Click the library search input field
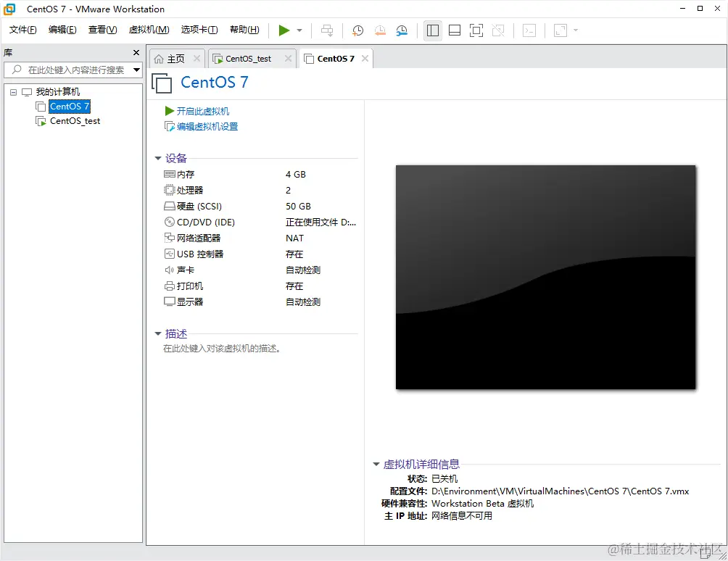This screenshot has height=561, width=728. tap(73, 70)
